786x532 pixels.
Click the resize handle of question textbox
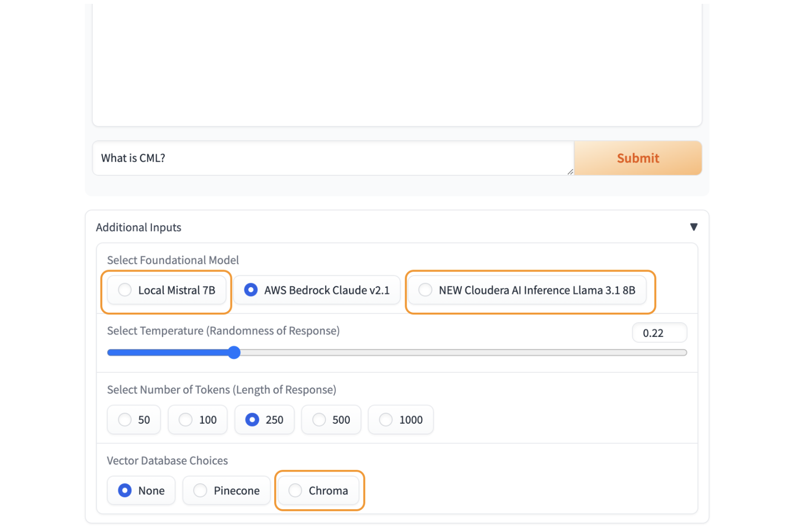click(570, 172)
